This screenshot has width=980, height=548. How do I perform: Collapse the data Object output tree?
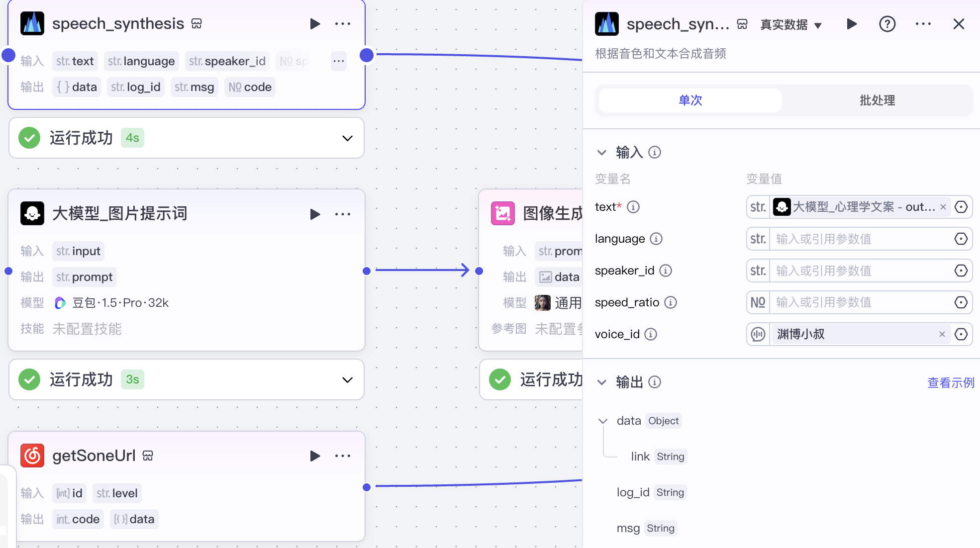(x=603, y=421)
